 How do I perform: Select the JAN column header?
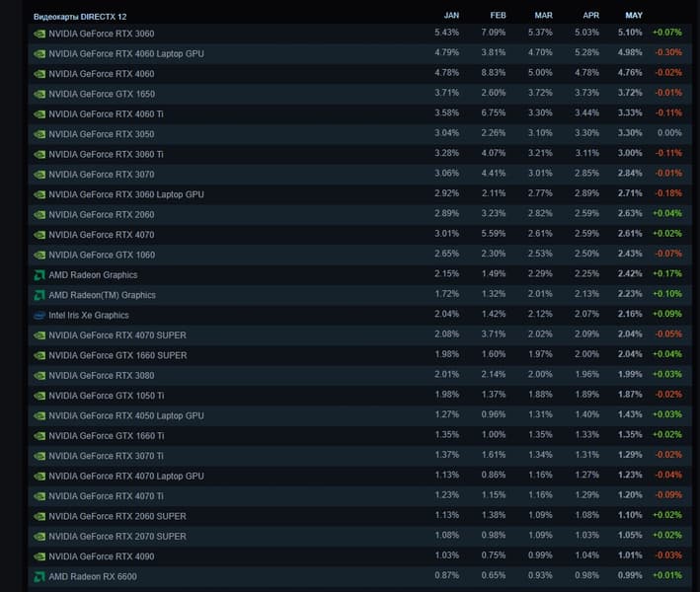point(451,16)
